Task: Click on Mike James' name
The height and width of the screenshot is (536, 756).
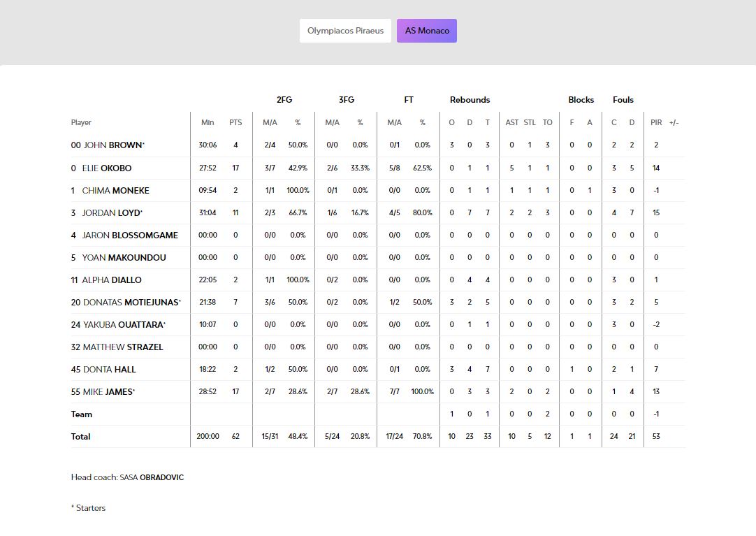Action: tap(108, 391)
